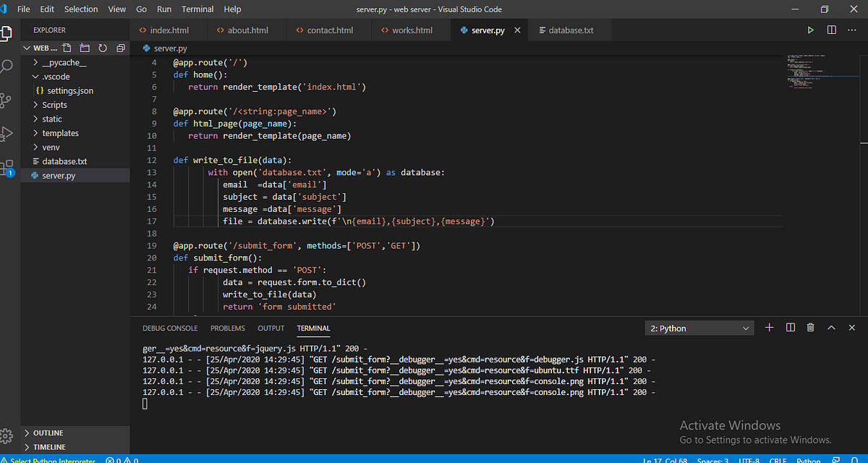Split the terminal pane

coord(790,328)
